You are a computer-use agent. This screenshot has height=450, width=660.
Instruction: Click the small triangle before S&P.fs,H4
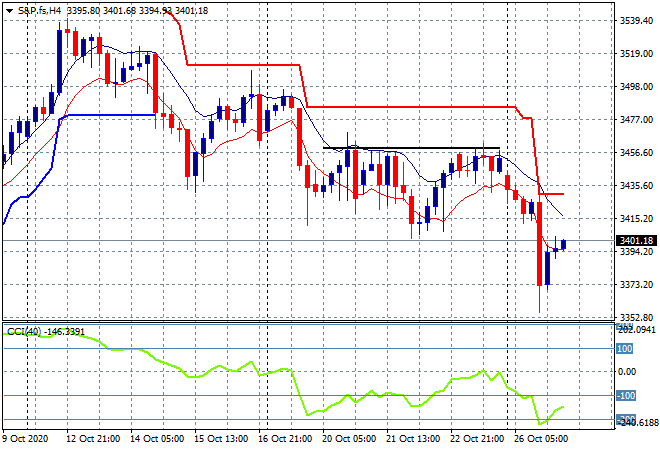(9, 11)
